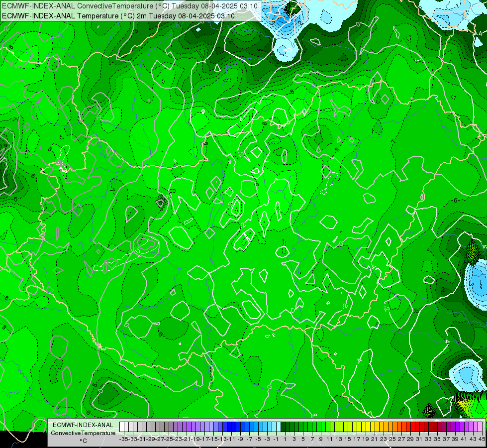This screenshot has height=448, width=487.
Task: Click the 19 legend scale label
Action: (x=366, y=439)
